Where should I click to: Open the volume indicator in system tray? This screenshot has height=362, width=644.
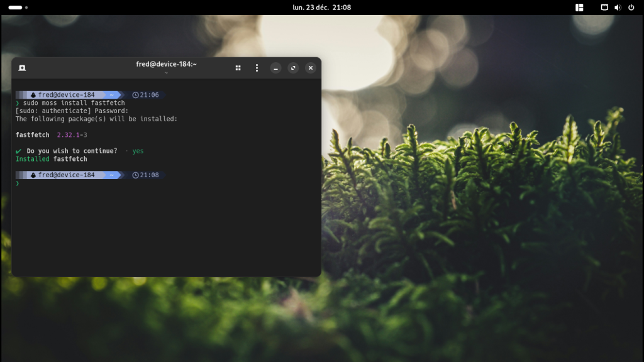coord(617,8)
